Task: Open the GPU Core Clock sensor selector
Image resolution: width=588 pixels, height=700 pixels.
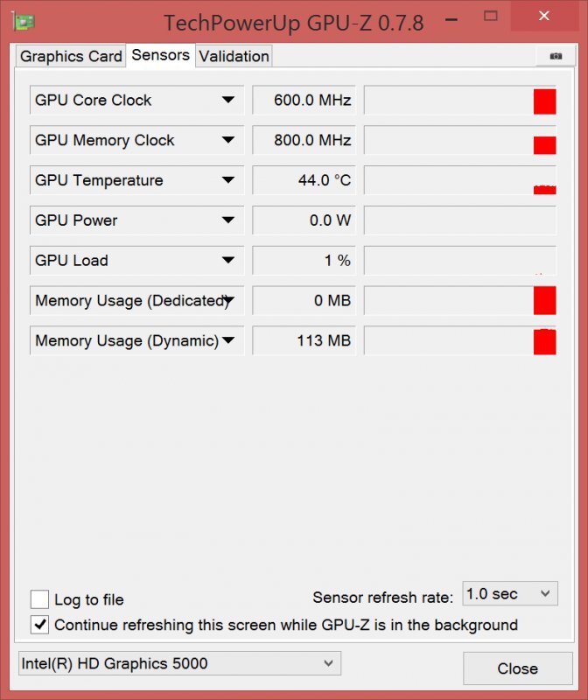Action: coord(229,100)
